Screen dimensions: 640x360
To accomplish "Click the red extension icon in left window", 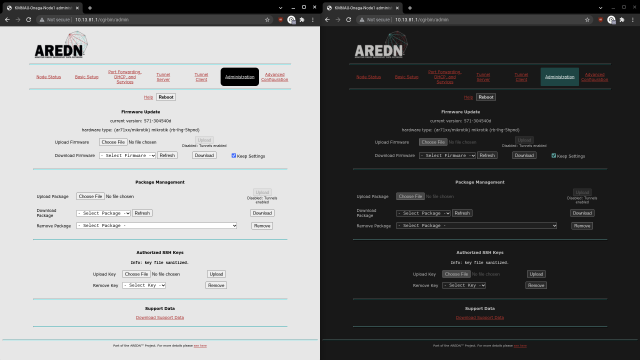I will tap(280, 20).
